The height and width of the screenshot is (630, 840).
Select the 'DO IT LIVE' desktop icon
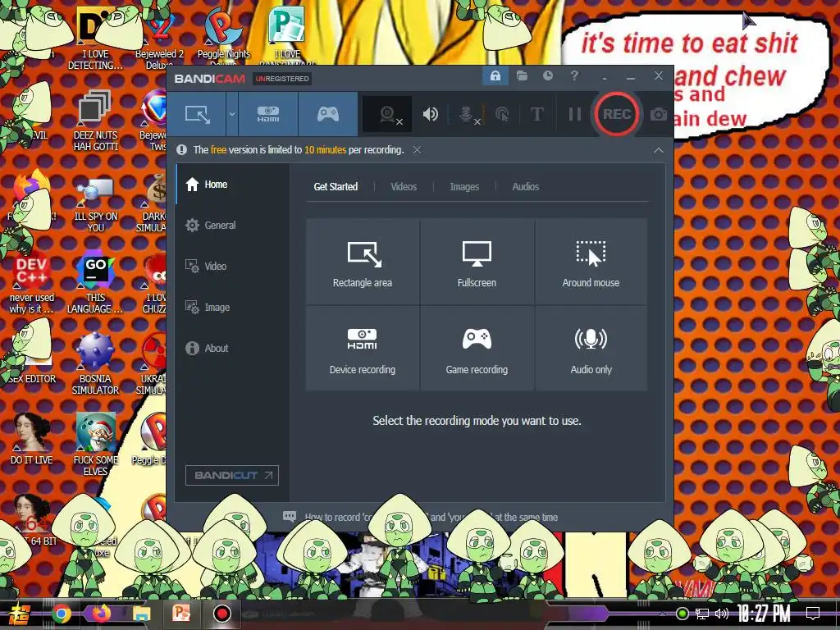pyautogui.click(x=32, y=440)
